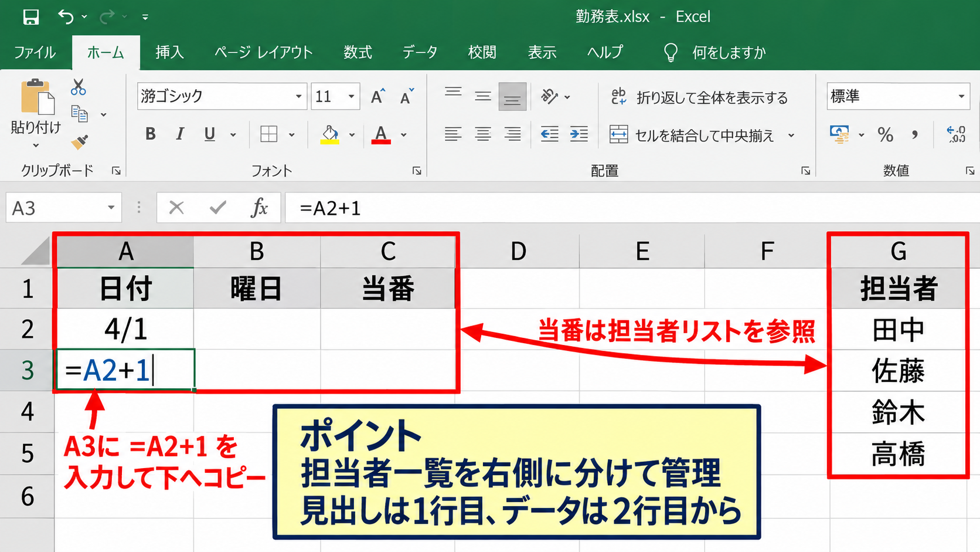980x552 pixels.
Task: Click the Copy icon
Action: pos(79,114)
